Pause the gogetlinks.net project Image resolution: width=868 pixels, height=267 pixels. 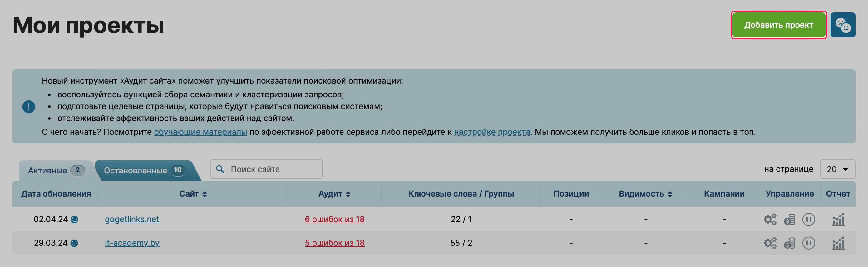(x=808, y=219)
